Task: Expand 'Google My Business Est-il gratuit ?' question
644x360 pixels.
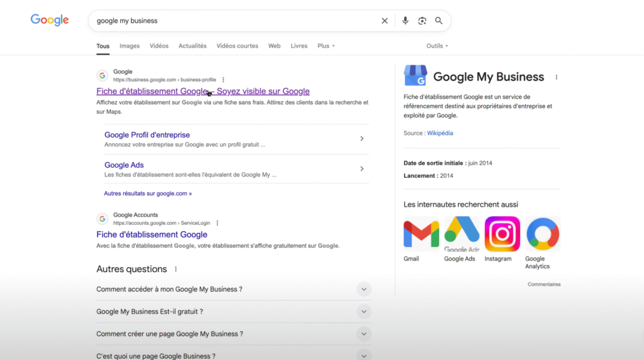Action: click(x=364, y=312)
